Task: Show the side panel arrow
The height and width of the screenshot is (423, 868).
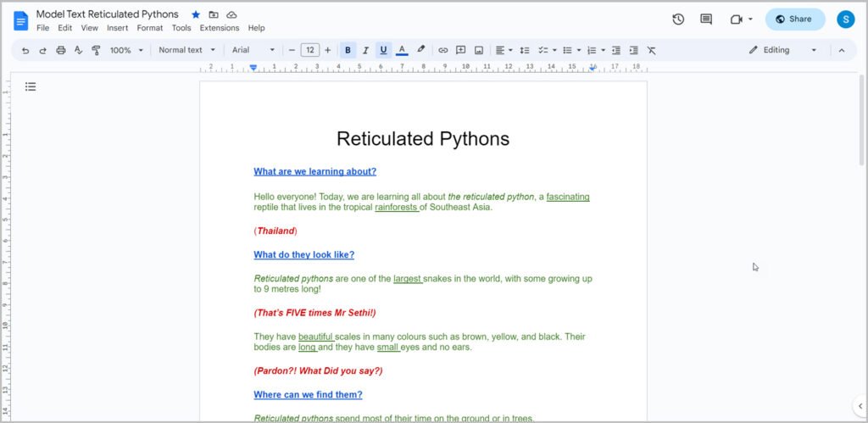Action: 860,406
